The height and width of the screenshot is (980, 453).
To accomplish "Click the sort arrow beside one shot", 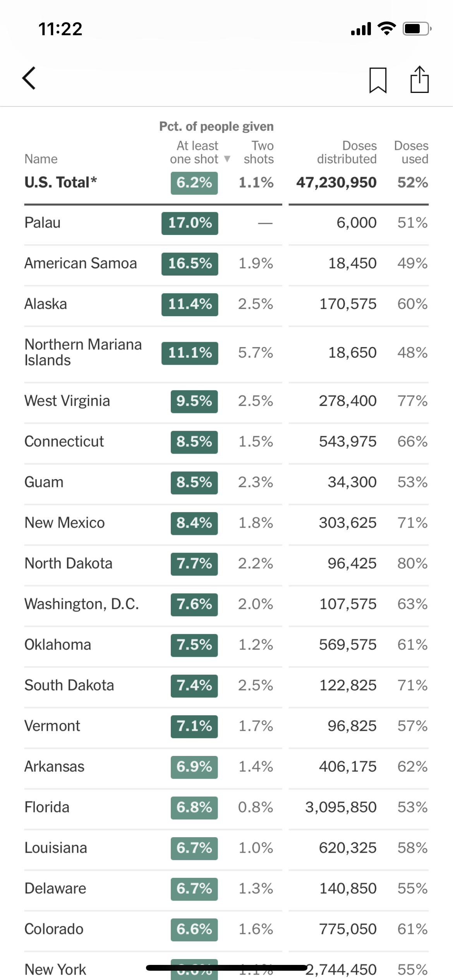I will tap(227, 159).
